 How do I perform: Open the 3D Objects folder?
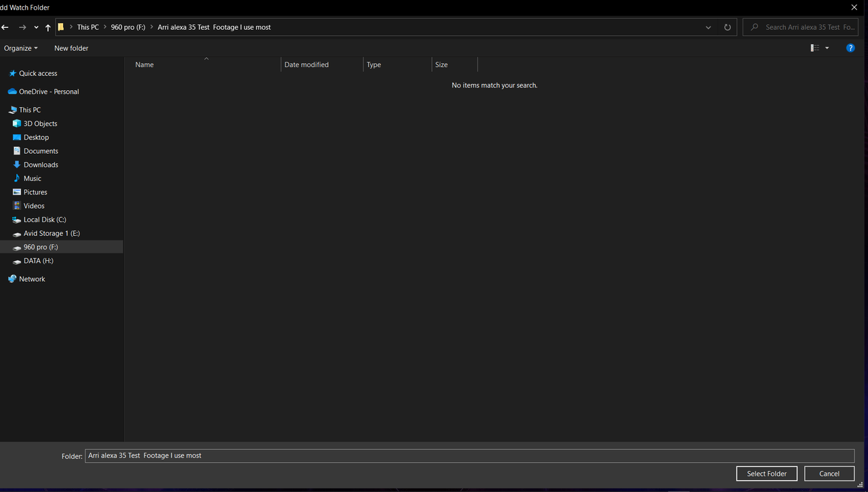click(x=40, y=123)
